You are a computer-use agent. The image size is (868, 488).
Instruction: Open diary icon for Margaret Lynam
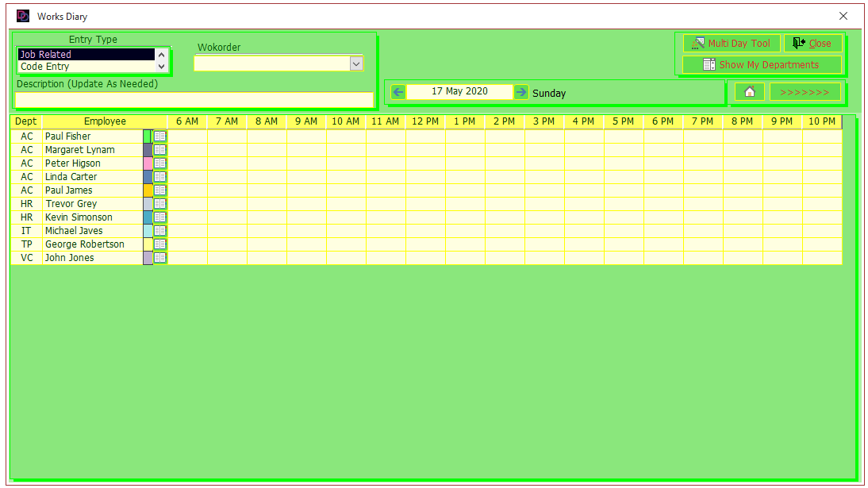coord(160,149)
